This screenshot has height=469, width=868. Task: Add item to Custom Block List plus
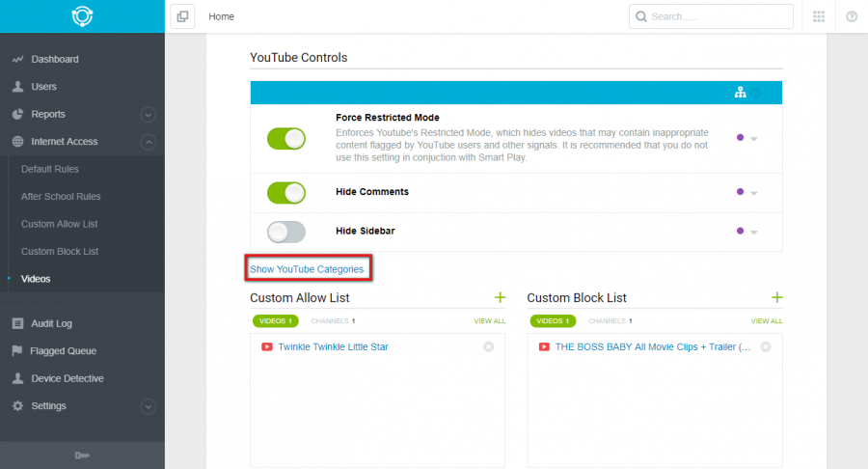point(777,298)
